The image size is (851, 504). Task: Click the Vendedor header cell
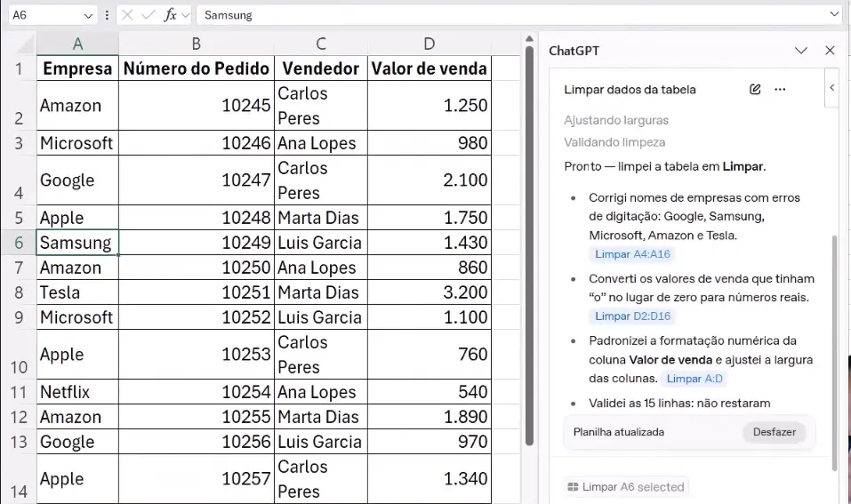[321, 69]
